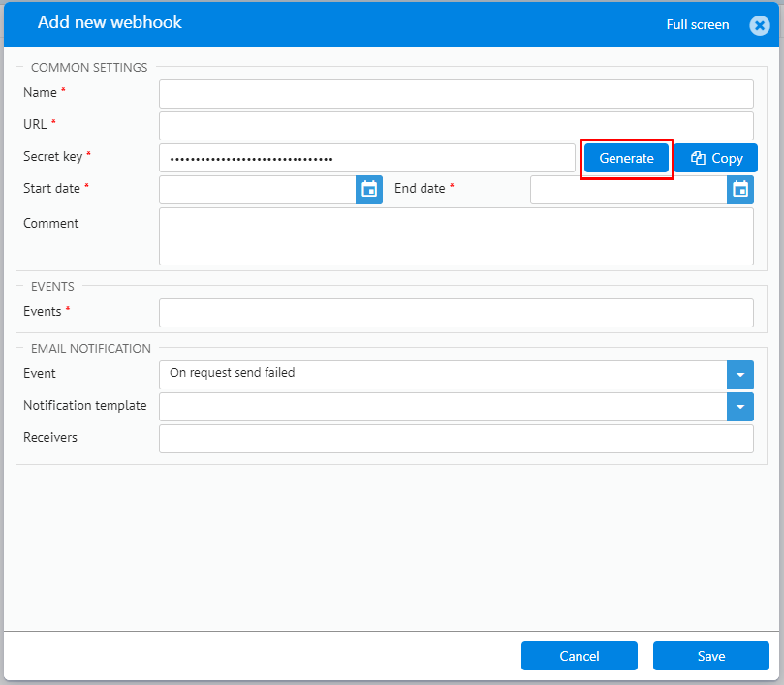The image size is (784, 685).
Task: Click into the Secret key field
Action: (x=367, y=158)
